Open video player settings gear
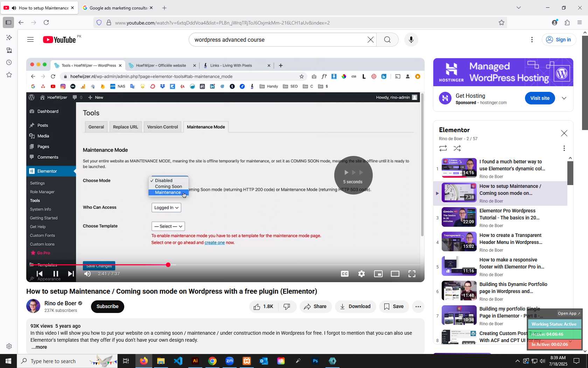Screen dimensions: 588x368 click(362, 274)
